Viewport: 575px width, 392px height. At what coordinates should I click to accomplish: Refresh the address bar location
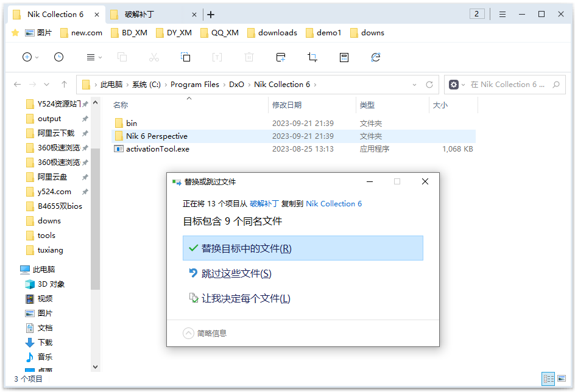(x=429, y=85)
